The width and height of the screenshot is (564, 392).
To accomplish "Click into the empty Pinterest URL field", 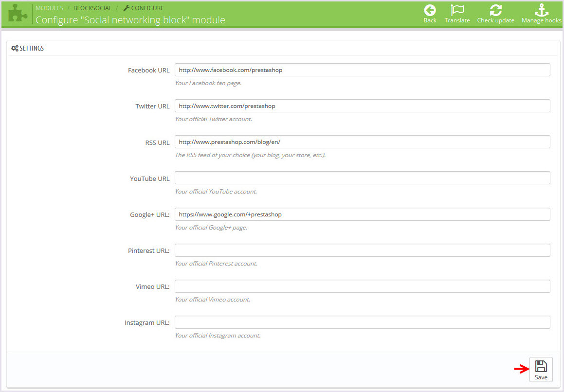I will [362, 250].
